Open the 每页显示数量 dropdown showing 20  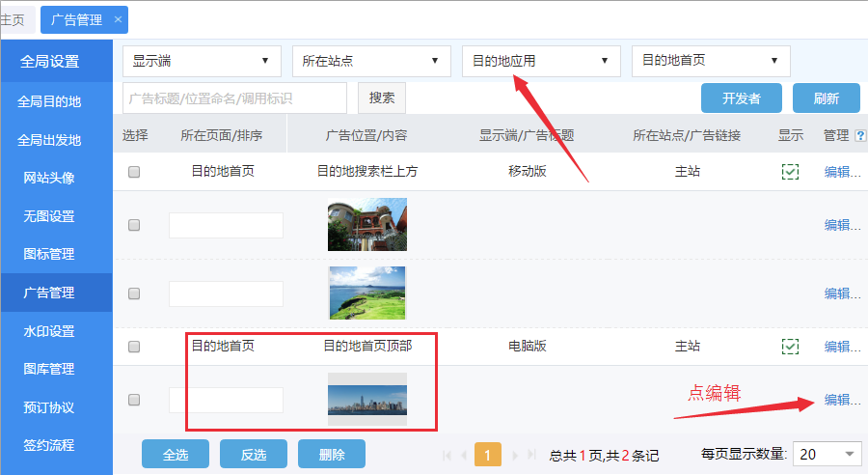pos(828,454)
